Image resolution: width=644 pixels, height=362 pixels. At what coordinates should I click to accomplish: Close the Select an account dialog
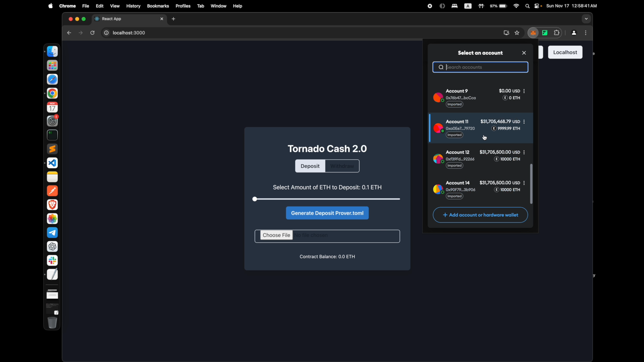point(524,53)
